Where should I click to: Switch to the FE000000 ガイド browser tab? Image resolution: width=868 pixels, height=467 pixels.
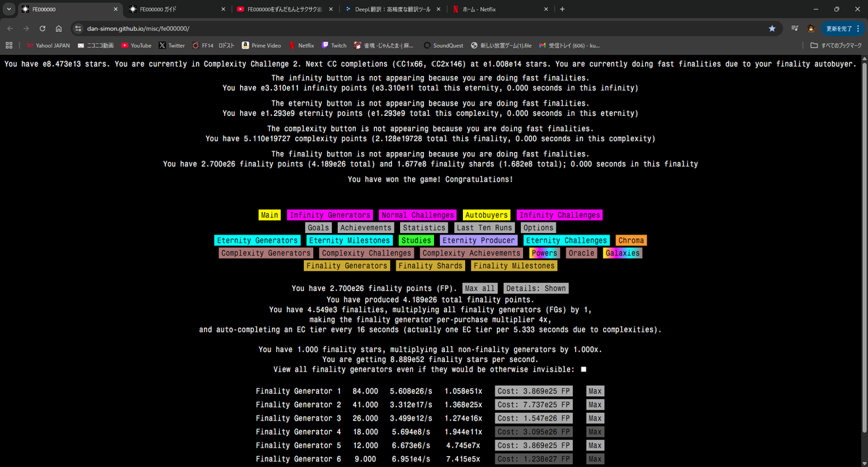pyautogui.click(x=176, y=9)
